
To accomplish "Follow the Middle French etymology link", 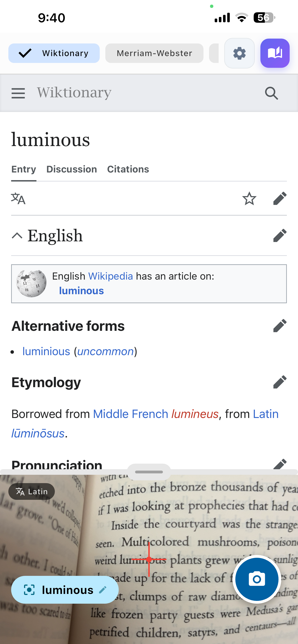I will [130, 414].
